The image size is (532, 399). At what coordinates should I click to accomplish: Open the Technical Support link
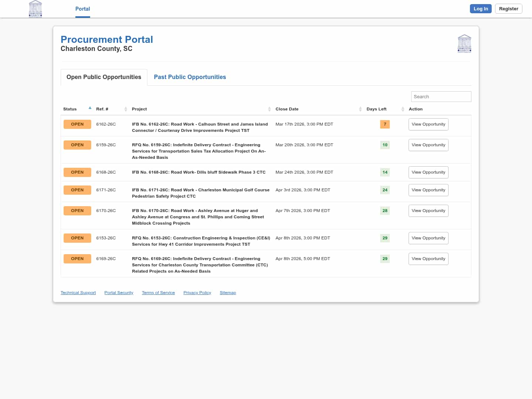78,293
